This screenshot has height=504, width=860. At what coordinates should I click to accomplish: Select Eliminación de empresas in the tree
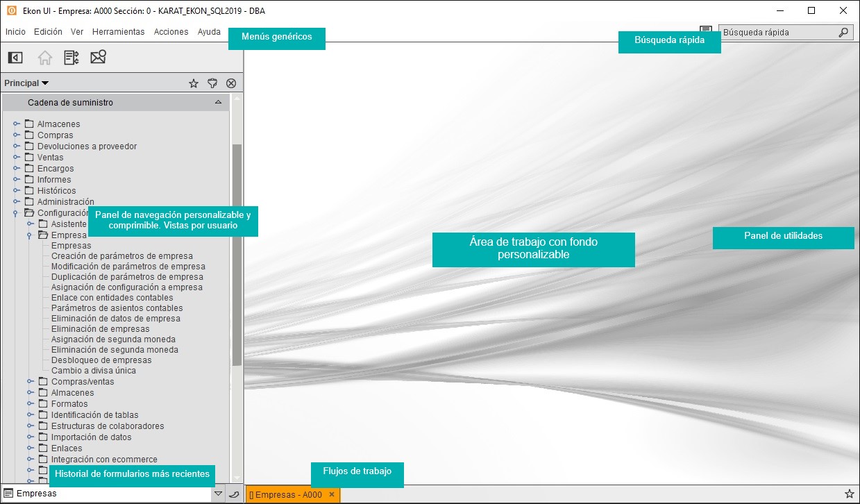tap(100, 329)
